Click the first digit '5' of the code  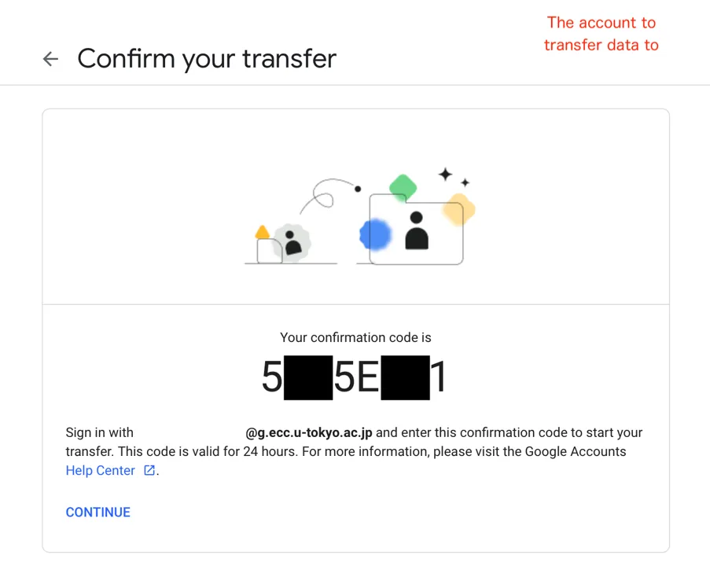coord(271,379)
